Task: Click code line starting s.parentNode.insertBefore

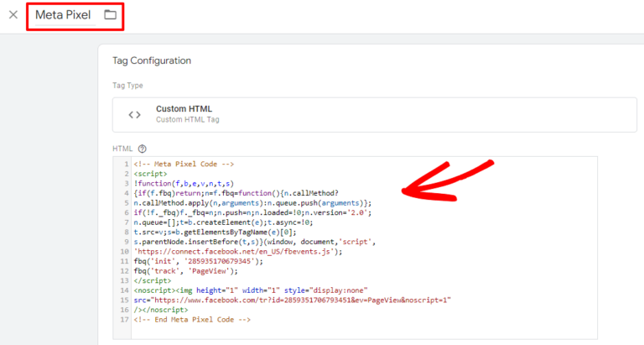Action: point(255,242)
